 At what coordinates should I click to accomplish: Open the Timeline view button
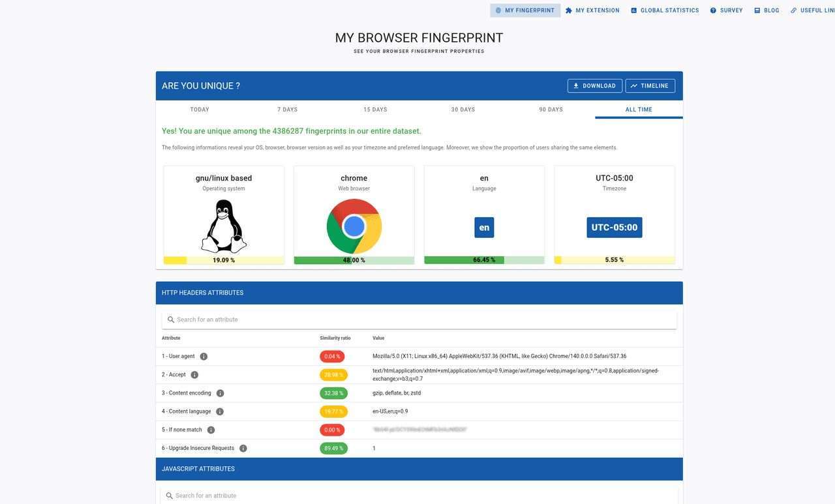click(x=650, y=86)
